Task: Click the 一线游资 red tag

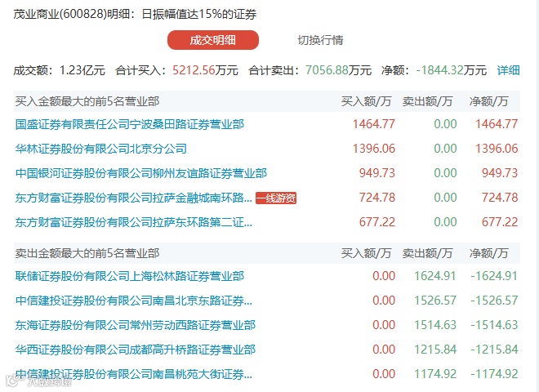Action: [276, 198]
